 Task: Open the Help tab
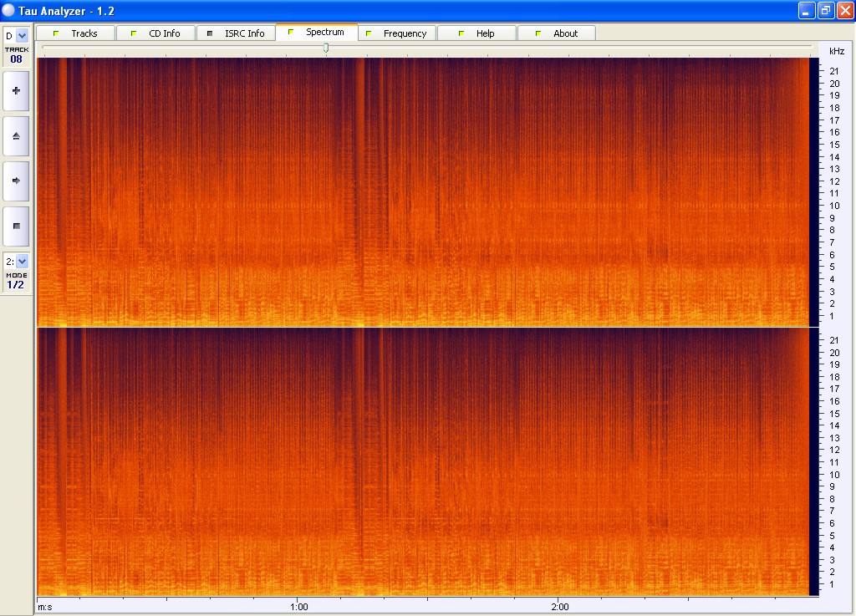[476, 33]
